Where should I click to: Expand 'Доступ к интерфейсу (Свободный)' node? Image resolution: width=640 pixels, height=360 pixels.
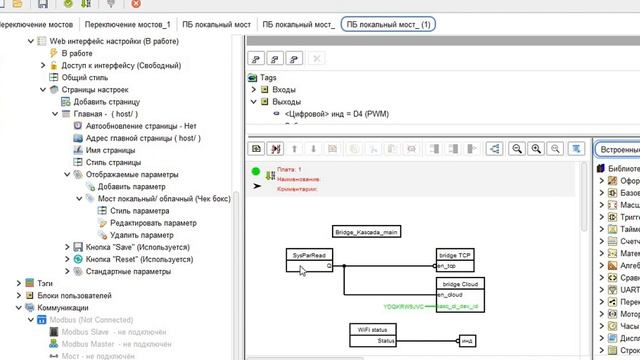point(43,65)
